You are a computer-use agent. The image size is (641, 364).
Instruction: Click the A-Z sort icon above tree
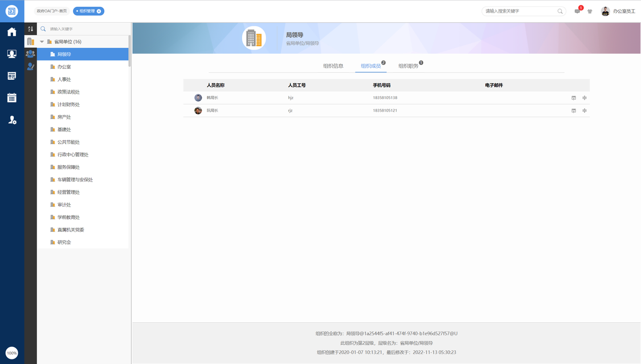(x=31, y=29)
